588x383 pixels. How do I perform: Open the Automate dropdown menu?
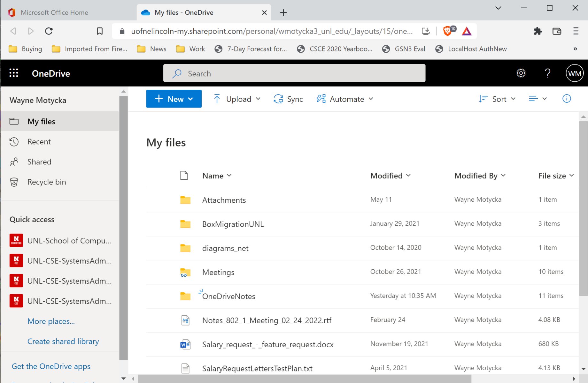(345, 99)
